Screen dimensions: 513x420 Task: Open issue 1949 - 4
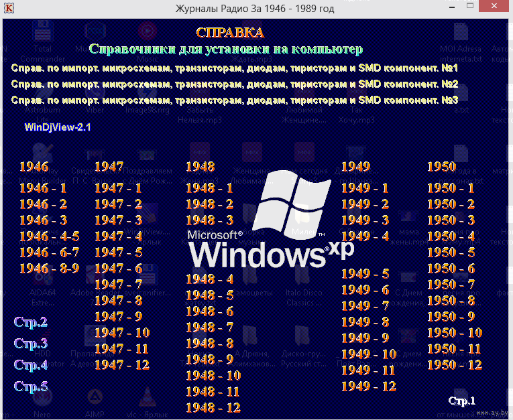365,236
